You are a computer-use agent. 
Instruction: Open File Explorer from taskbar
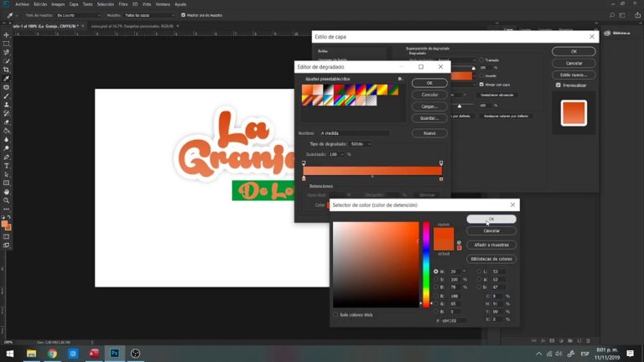coord(31,354)
